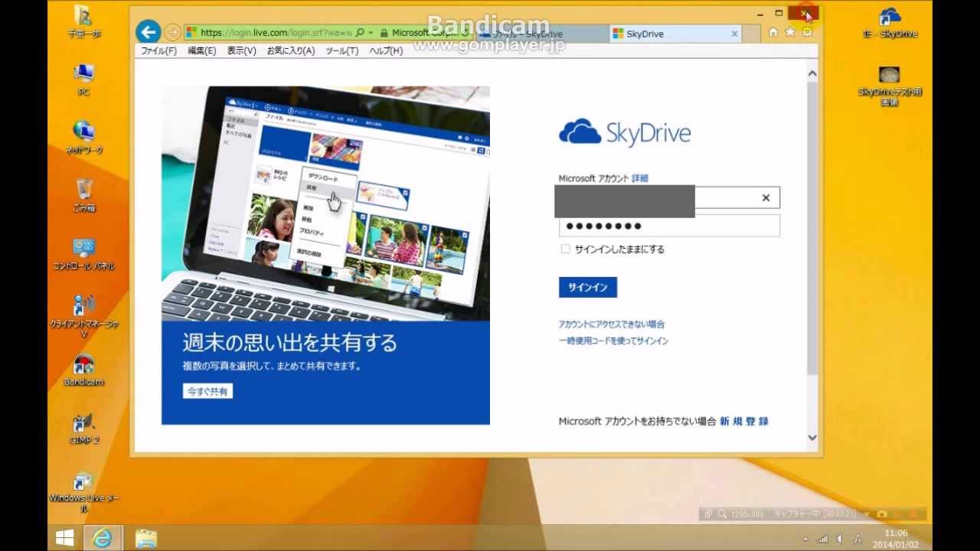The height and width of the screenshot is (551, 980).
Task: Open the 表示(V) menu
Action: pyautogui.click(x=241, y=51)
